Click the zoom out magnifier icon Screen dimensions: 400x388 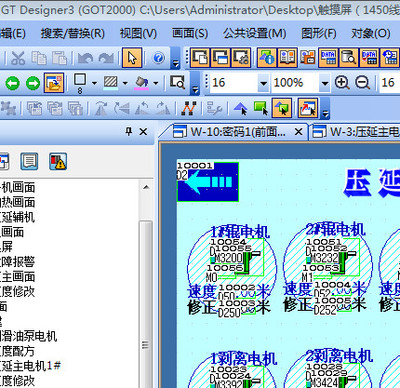(362, 82)
